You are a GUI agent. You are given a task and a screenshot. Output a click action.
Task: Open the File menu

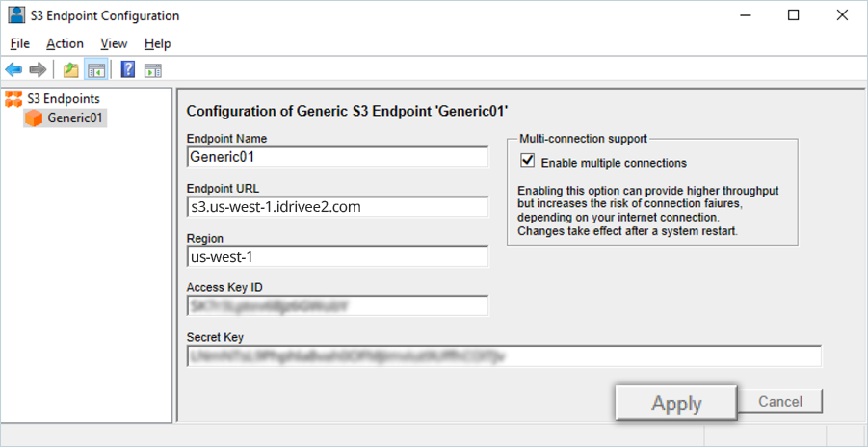point(20,43)
